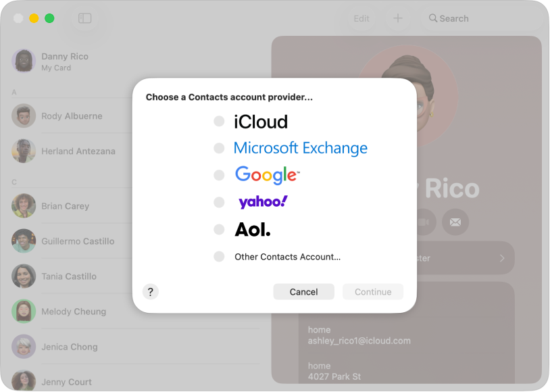This screenshot has height=392, width=550.
Task: Click the Yahoo logo in the dialog
Action: point(262,201)
